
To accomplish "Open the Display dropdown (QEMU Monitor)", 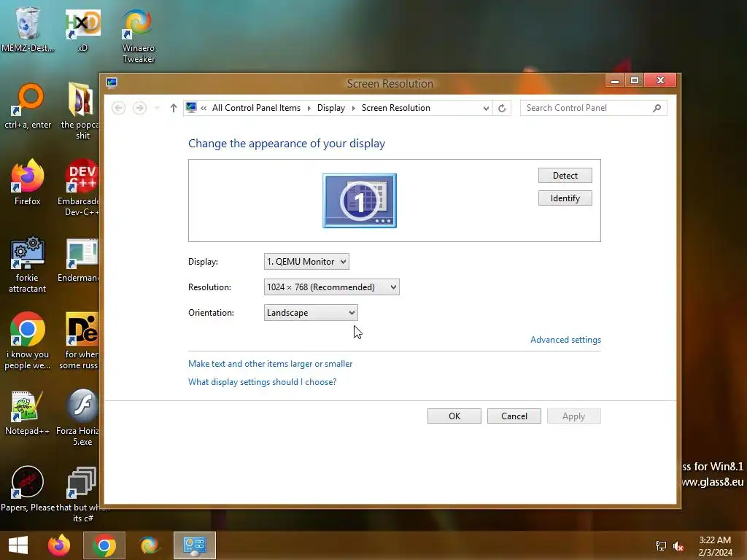I will [x=306, y=262].
